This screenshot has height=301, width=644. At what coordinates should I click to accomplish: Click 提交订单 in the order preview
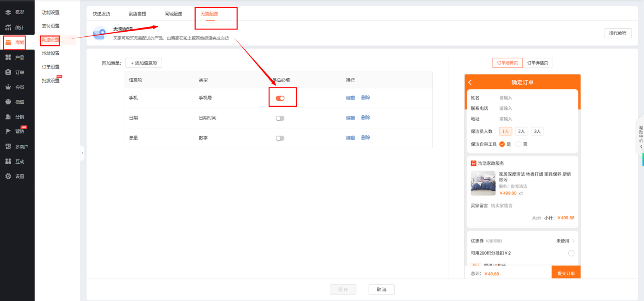pos(566,273)
